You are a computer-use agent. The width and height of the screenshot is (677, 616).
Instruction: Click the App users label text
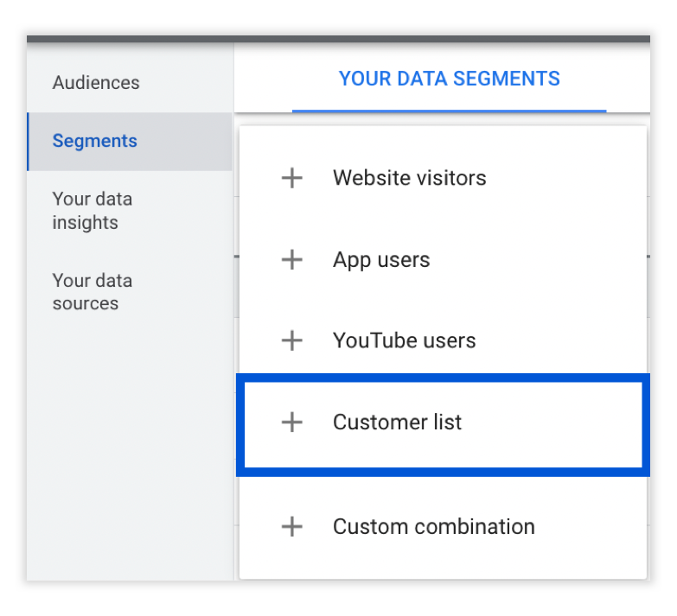381,260
